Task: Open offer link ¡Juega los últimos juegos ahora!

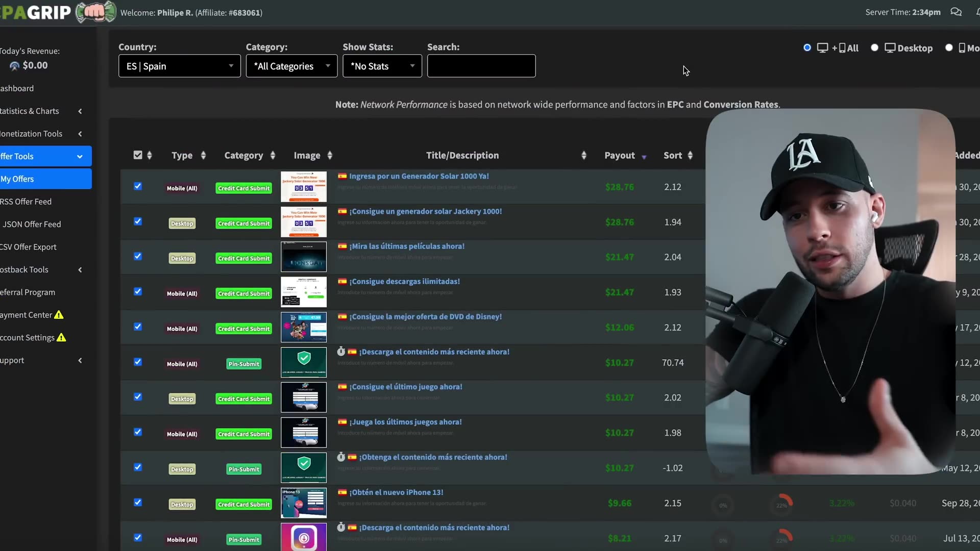Action: (x=405, y=422)
